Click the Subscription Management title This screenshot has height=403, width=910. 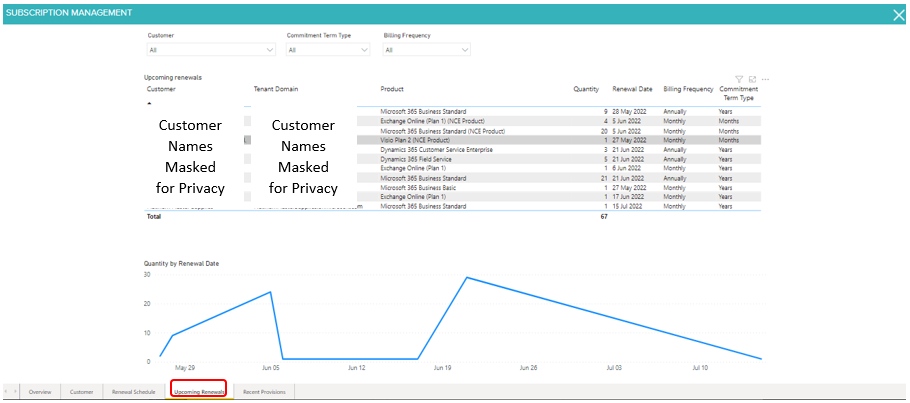68,13
